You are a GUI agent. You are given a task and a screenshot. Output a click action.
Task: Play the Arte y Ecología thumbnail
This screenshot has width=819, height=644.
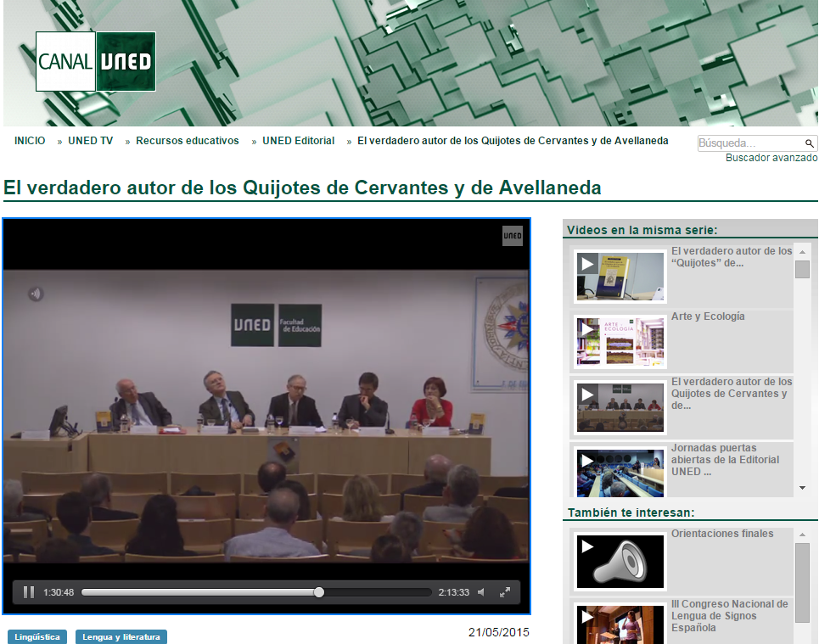click(620, 342)
